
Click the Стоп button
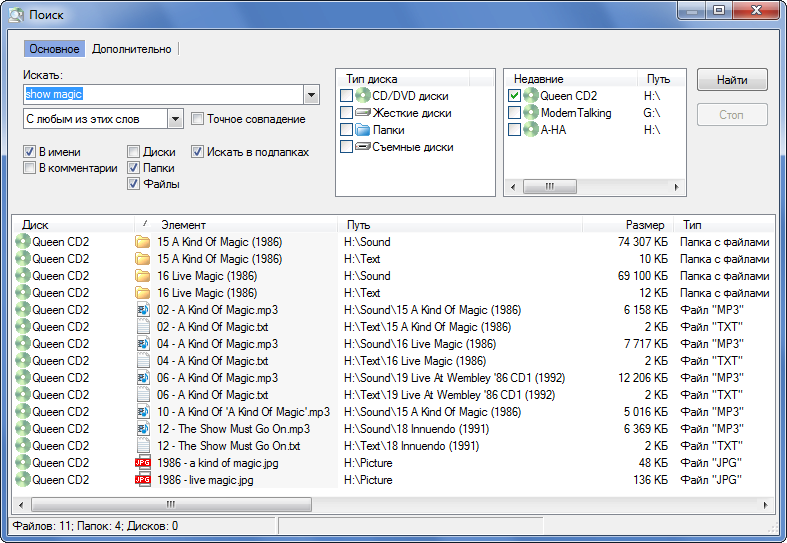(732, 115)
